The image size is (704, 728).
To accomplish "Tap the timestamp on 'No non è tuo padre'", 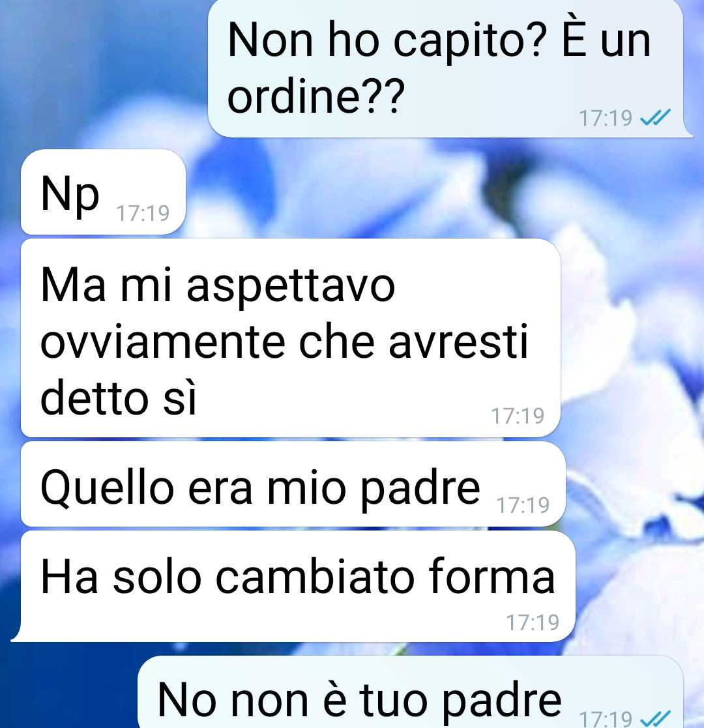I will [x=605, y=719].
